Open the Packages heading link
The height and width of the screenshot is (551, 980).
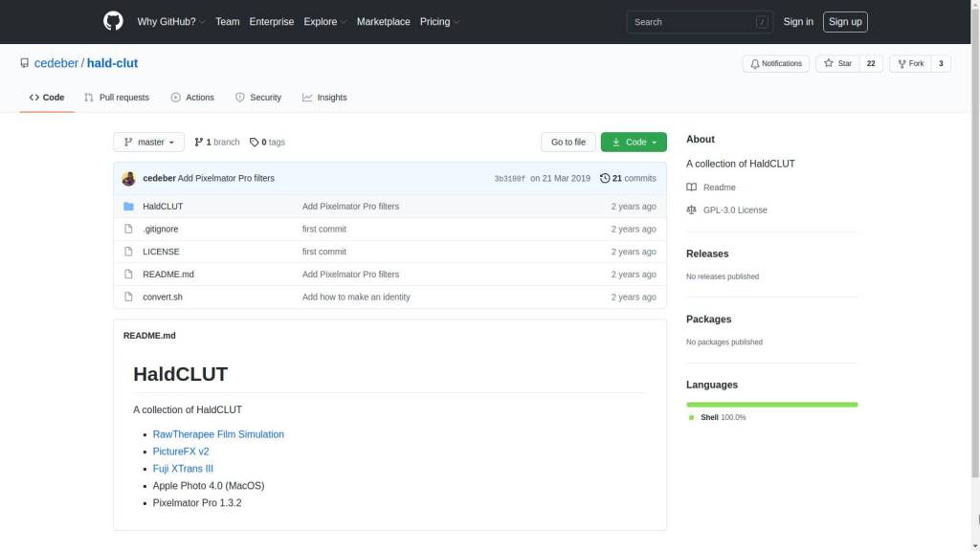point(709,320)
